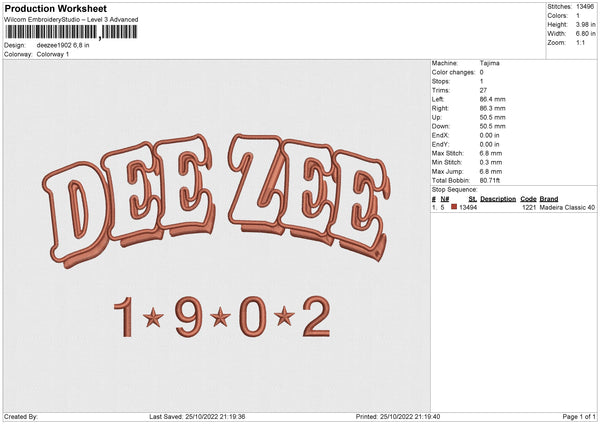Click the EndX value 0.00 in
600x424 pixels.
tap(489, 135)
